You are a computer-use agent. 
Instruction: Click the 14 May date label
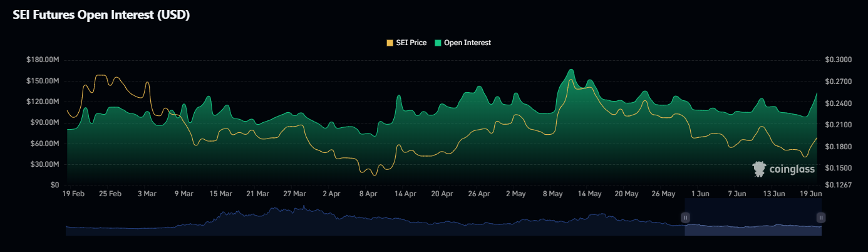tap(589, 194)
